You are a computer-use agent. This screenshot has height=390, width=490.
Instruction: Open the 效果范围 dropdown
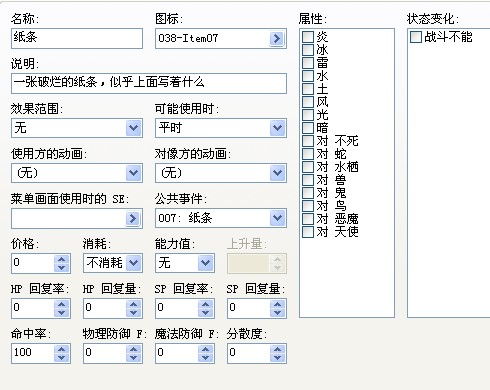pos(133,128)
